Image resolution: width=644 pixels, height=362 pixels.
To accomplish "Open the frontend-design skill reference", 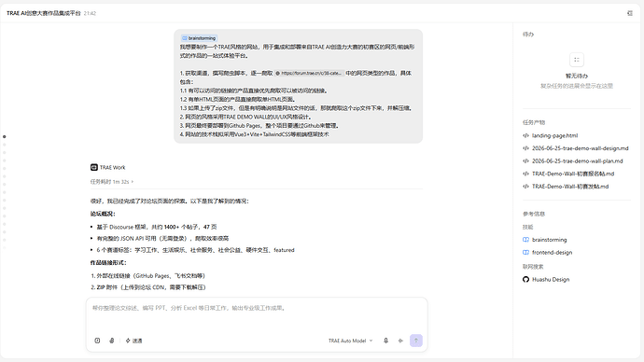I will pos(552,253).
